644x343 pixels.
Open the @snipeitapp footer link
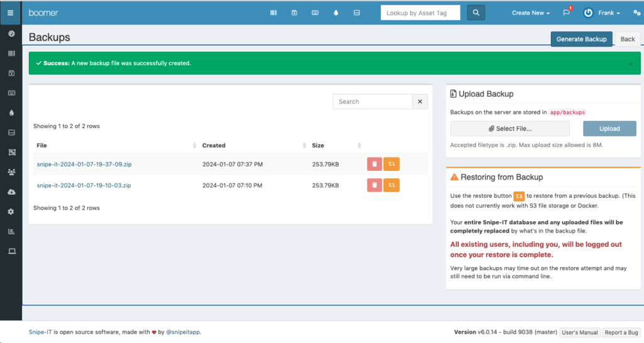[183, 332]
